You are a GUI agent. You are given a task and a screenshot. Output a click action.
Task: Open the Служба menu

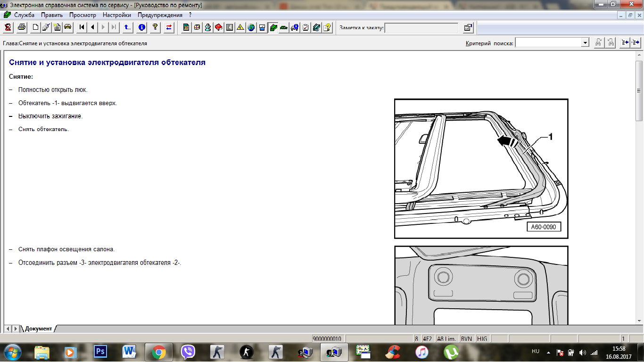coord(24,15)
